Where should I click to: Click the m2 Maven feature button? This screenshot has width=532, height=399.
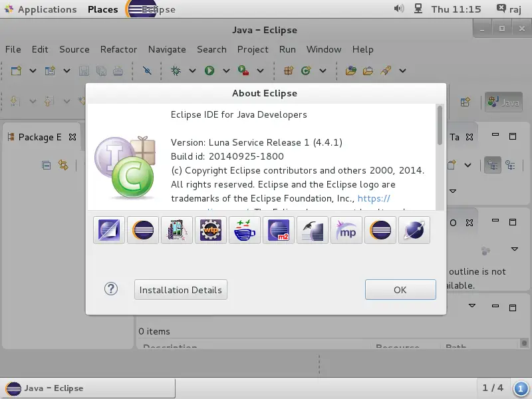(x=279, y=230)
